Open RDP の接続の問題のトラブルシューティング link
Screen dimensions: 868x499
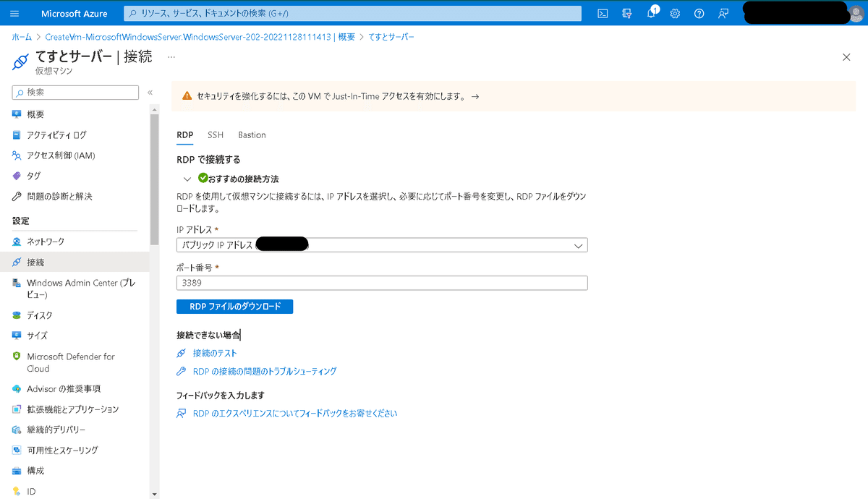265,371
